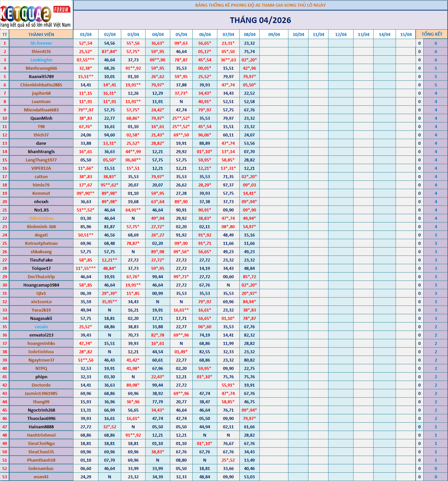Select the THÀNH VIÊN column header

(x=41, y=34)
